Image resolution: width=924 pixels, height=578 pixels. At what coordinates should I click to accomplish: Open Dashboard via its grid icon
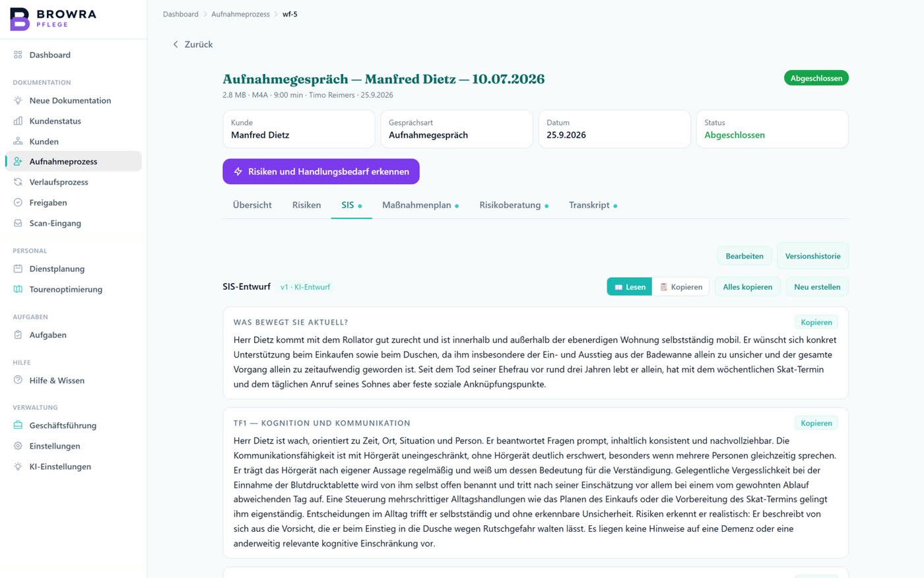[x=18, y=55]
